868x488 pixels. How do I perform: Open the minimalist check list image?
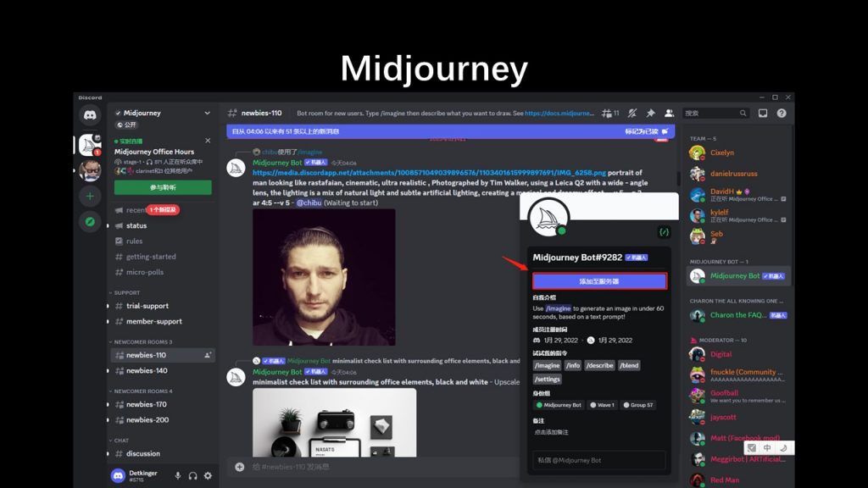(334, 423)
